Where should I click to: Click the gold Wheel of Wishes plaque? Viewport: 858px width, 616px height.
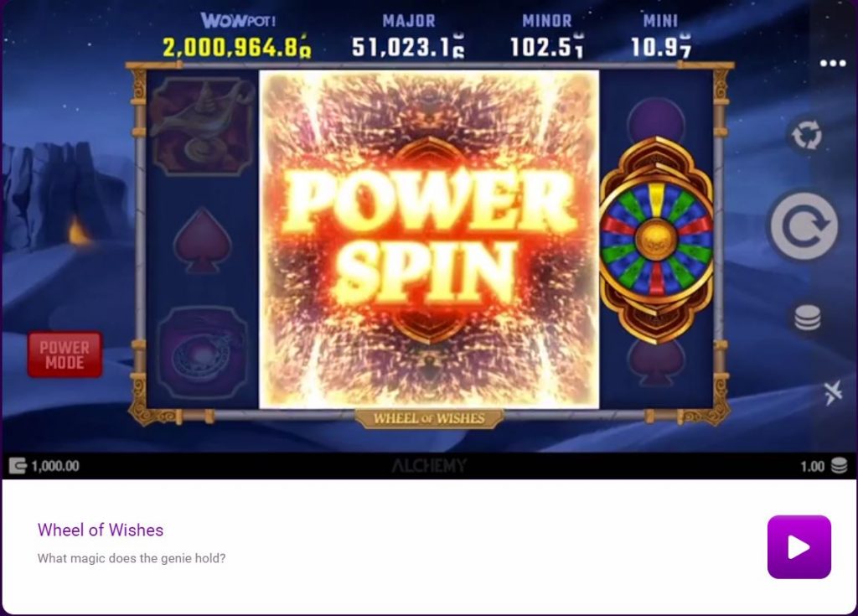pos(429,419)
